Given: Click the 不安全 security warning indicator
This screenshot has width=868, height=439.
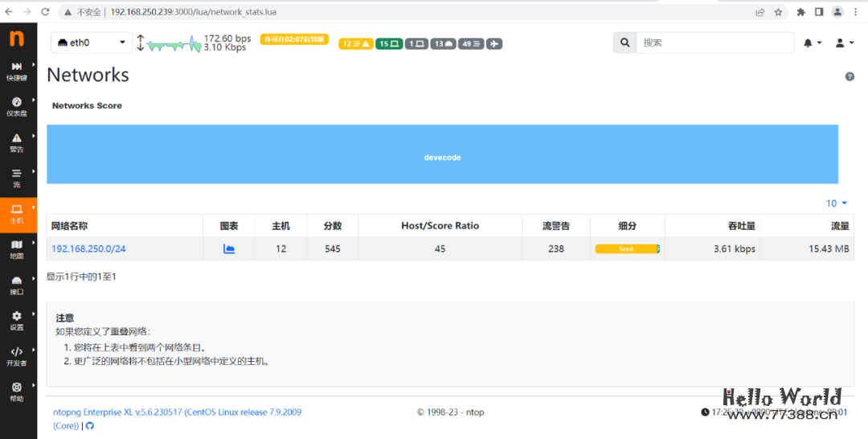Looking at the screenshot, I should click(83, 11).
